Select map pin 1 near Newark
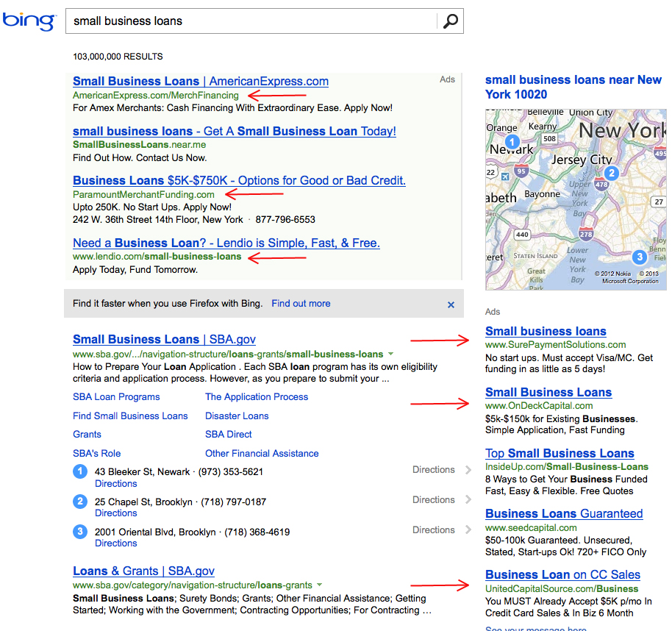This screenshot has height=631, width=672. click(x=513, y=142)
